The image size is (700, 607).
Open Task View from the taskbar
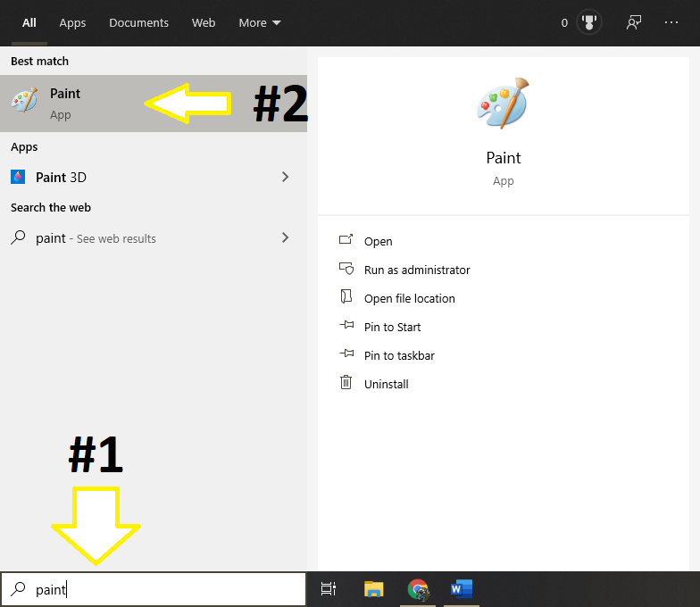click(x=329, y=589)
